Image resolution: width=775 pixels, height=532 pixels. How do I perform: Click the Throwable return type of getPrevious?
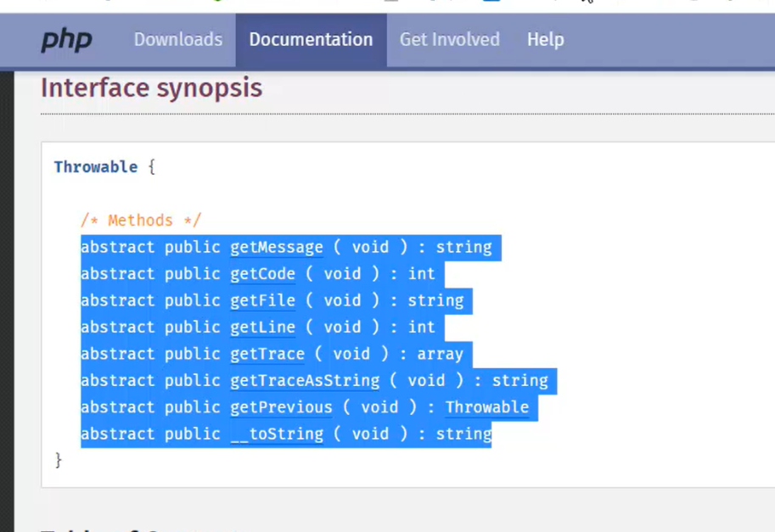487,407
